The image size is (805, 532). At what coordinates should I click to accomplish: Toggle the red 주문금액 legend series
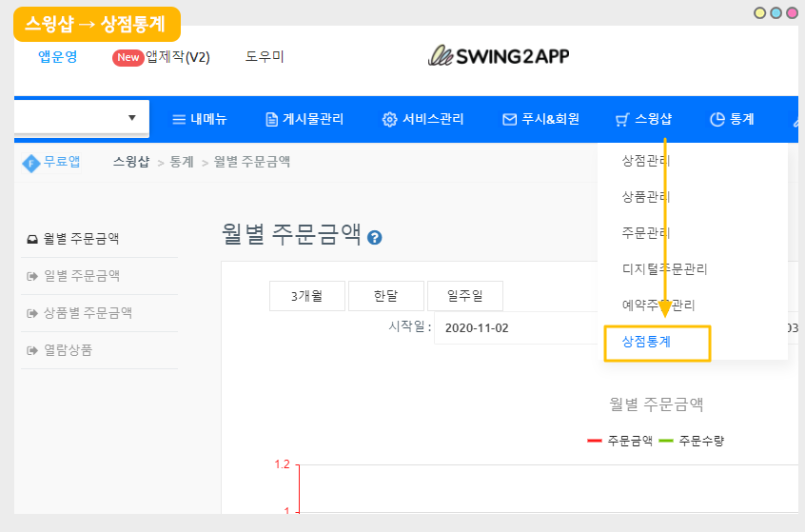point(620,441)
